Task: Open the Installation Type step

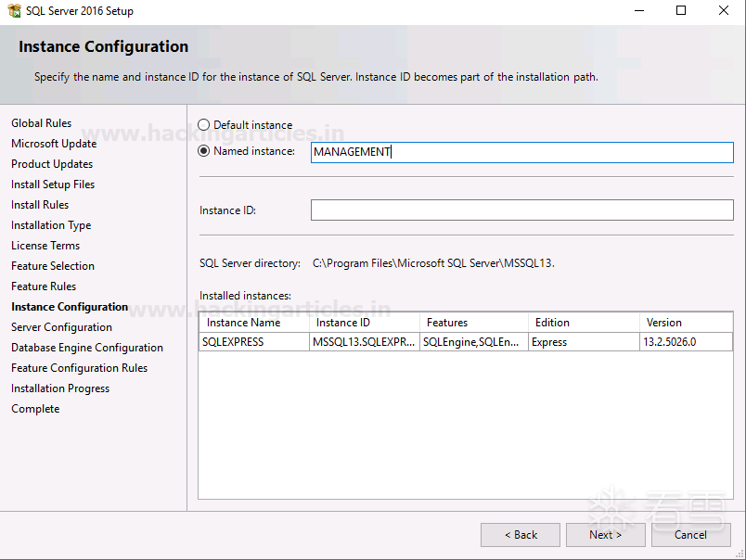Action: [51, 225]
